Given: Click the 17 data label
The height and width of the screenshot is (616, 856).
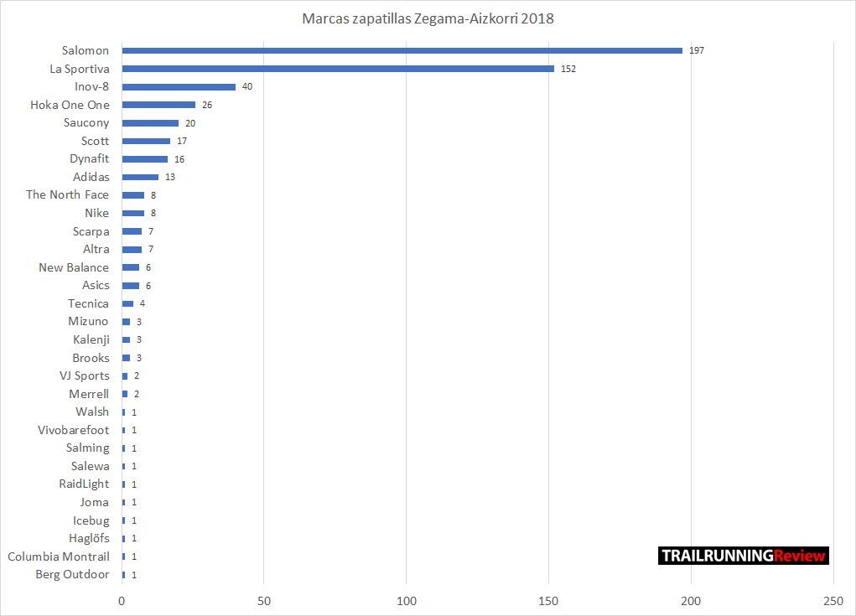Looking at the screenshot, I should coord(182,142).
